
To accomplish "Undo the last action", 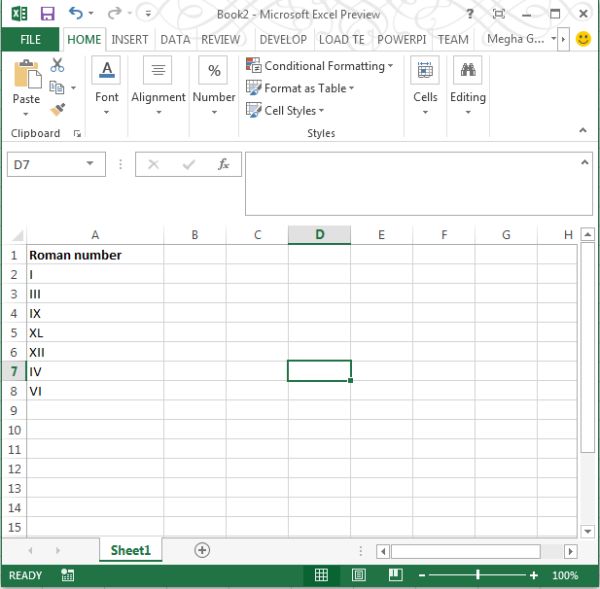I will click(x=75, y=13).
